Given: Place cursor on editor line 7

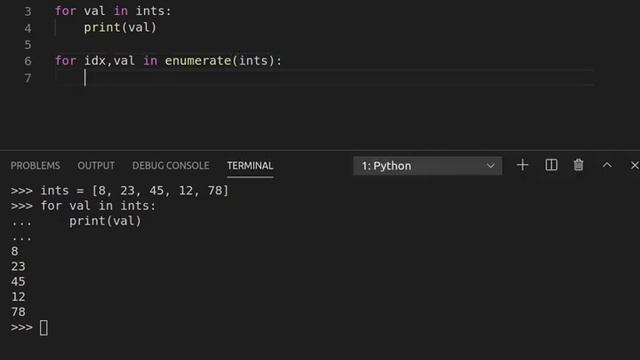Looking at the screenshot, I should 324,78.
